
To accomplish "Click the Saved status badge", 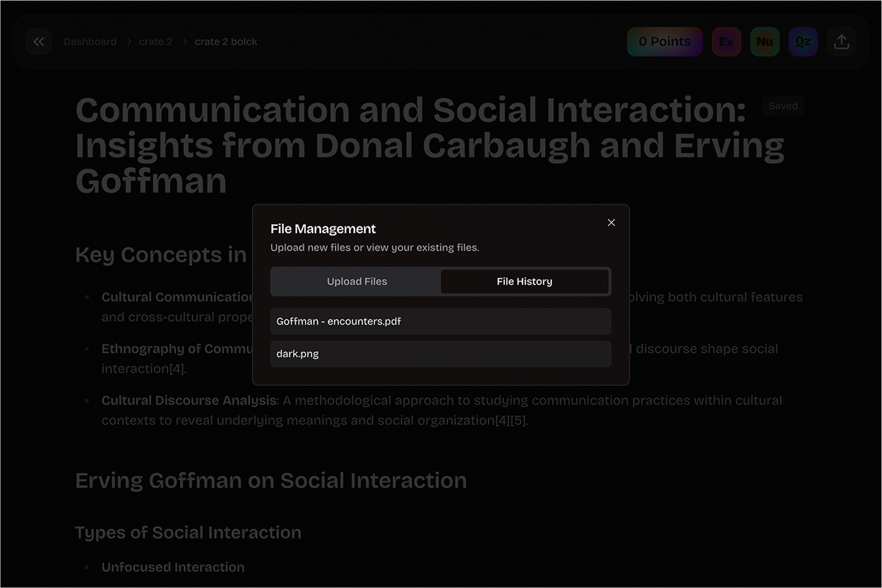I will [x=783, y=106].
